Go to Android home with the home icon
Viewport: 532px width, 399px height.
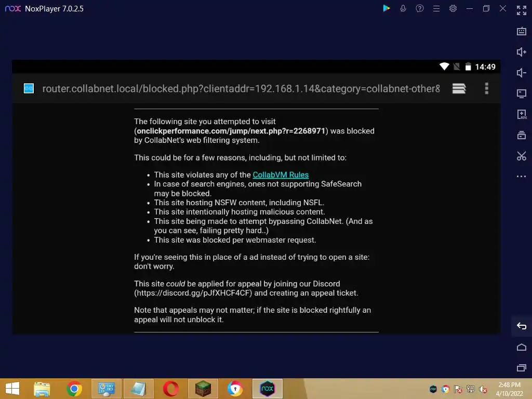pyautogui.click(x=522, y=347)
